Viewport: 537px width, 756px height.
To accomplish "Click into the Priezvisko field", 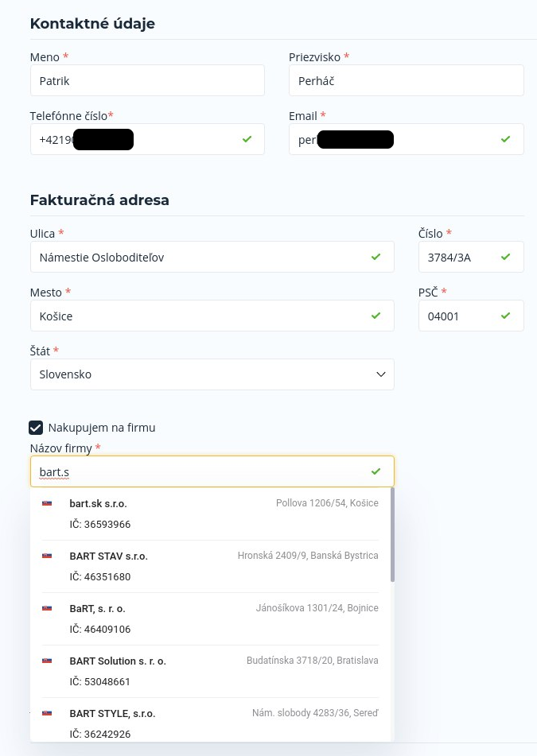I will (x=407, y=80).
